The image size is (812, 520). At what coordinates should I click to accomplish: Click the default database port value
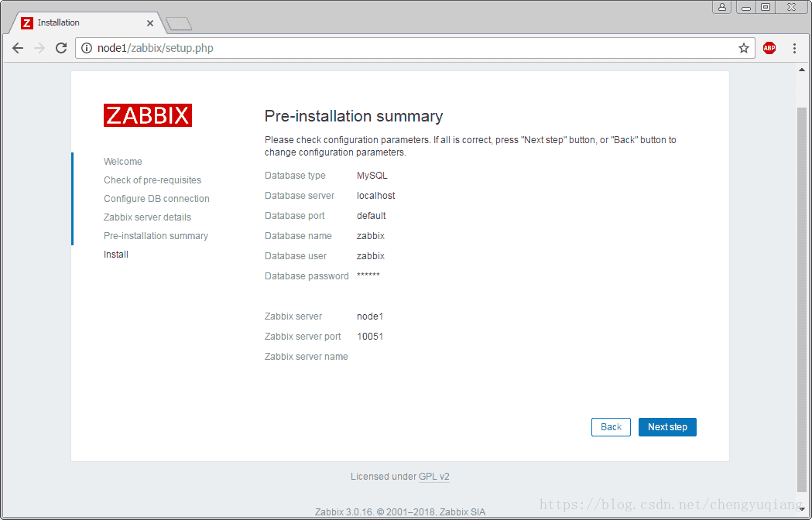tap(372, 216)
